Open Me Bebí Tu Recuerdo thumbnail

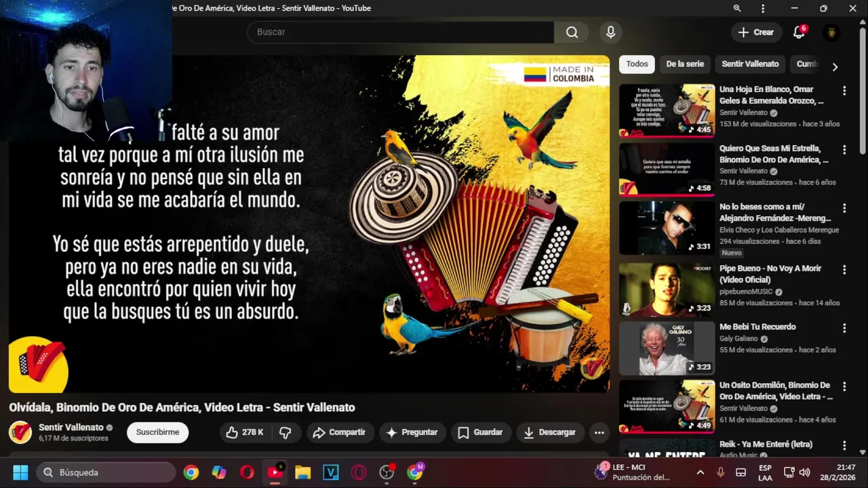pos(667,348)
